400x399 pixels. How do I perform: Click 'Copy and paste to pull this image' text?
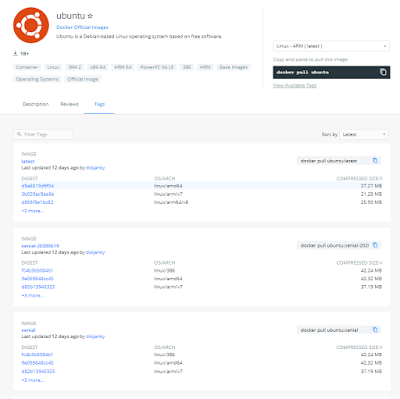(x=310, y=59)
